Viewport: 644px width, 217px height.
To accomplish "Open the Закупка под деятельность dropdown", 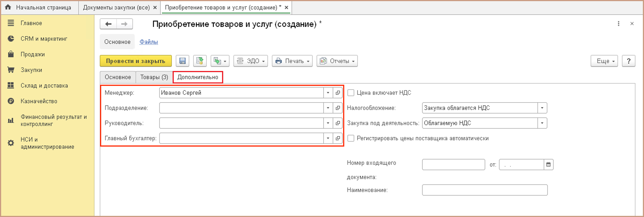I will [542, 123].
